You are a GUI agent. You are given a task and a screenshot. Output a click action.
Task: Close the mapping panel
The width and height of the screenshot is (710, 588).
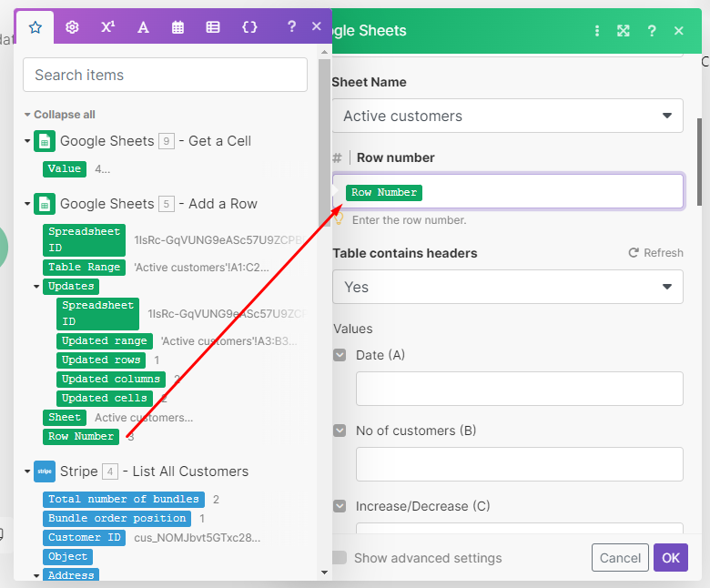tap(317, 26)
